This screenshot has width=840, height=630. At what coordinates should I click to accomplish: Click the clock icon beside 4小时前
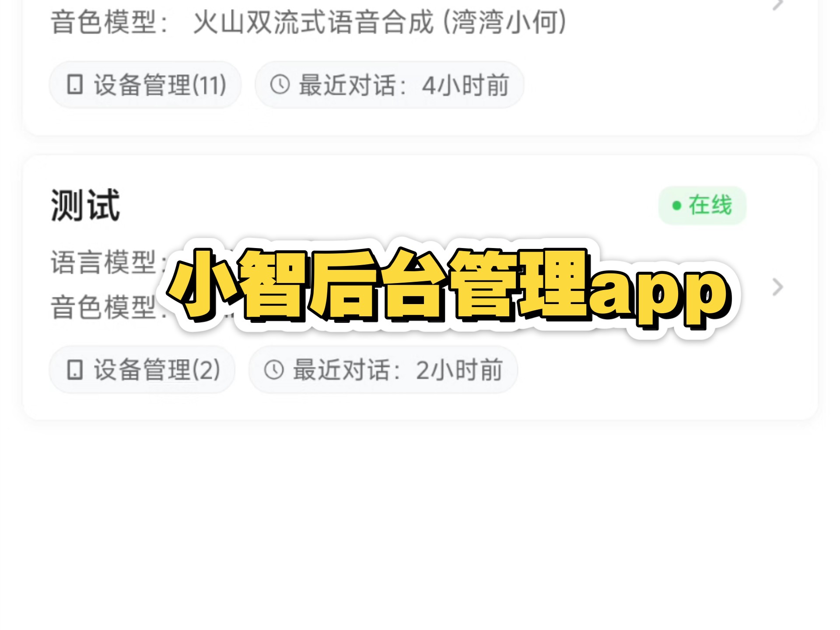pyautogui.click(x=280, y=84)
